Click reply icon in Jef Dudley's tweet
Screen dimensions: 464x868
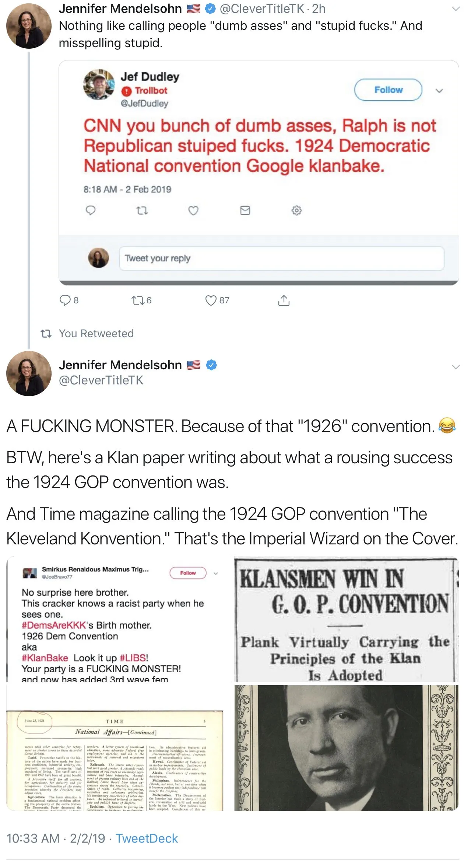click(x=91, y=210)
